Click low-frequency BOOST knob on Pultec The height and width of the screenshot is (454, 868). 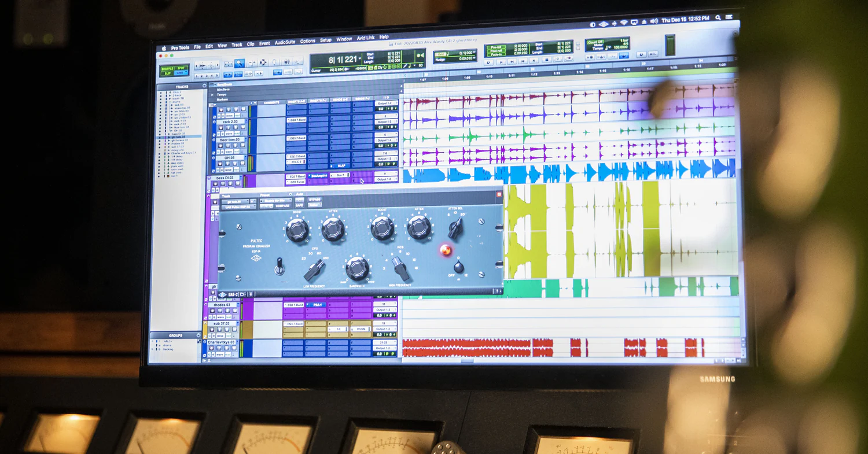297,230
